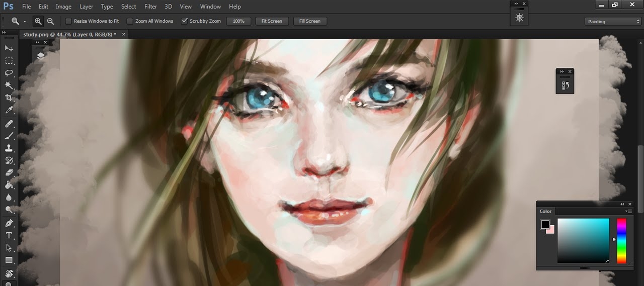This screenshot has height=286, width=644.
Task: Open the ship-wheel Navigator panel icon
Action: (x=519, y=17)
